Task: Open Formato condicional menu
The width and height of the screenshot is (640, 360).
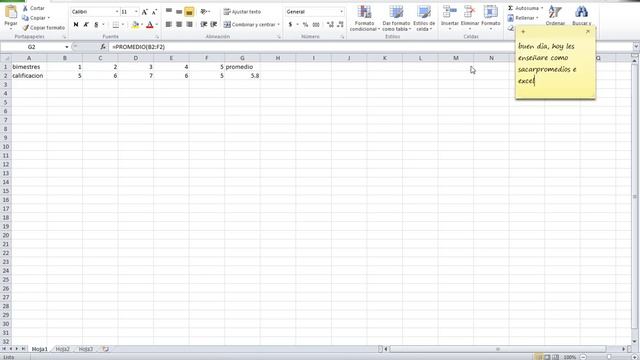Action: (364, 18)
